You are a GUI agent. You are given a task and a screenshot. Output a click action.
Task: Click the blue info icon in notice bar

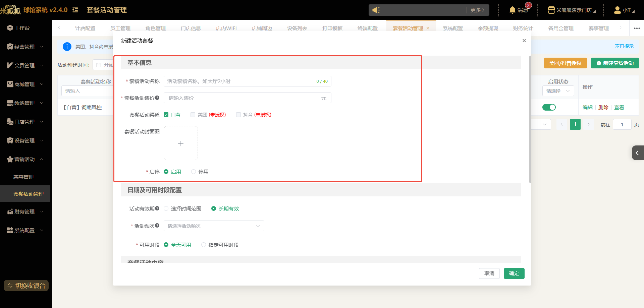(67, 47)
